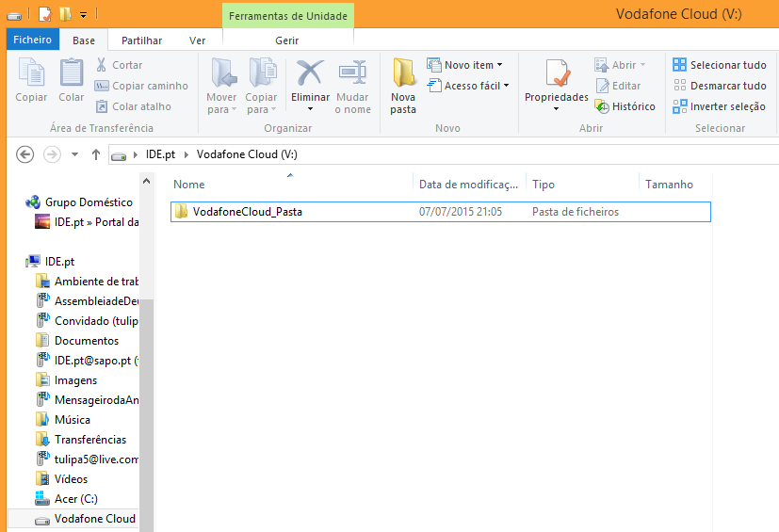This screenshot has height=532, width=779.
Task: Go up one folder level
Action: click(96, 154)
